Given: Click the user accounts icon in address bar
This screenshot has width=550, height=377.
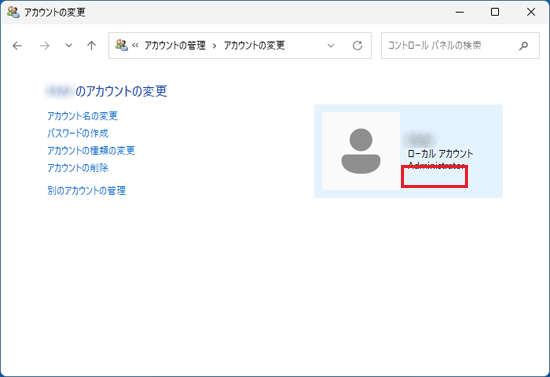Looking at the screenshot, I should [121, 45].
